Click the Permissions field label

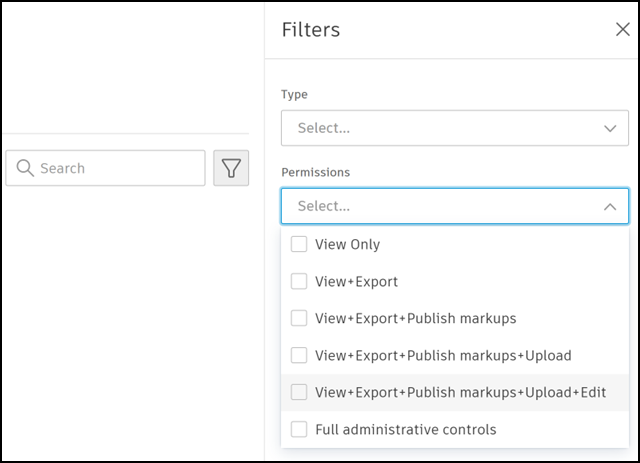click(315, 172)
